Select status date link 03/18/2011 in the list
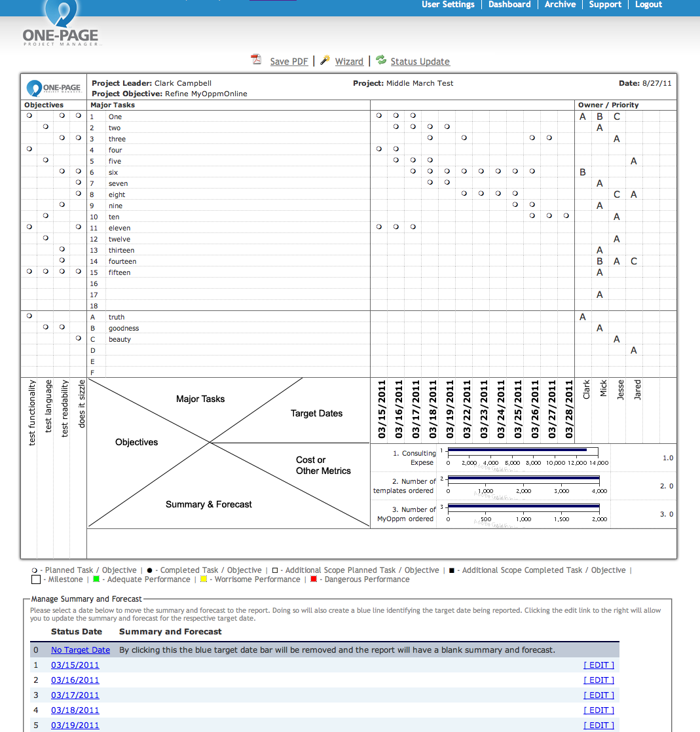The width and height of the screenshot is (700, 732). click(75, 710)
